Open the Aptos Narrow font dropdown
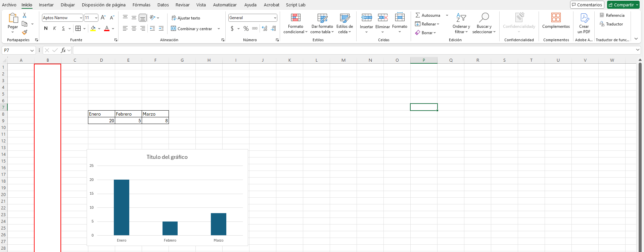This screenshot has width=644, height=252. pyautogui.click(x=81, y=18)
